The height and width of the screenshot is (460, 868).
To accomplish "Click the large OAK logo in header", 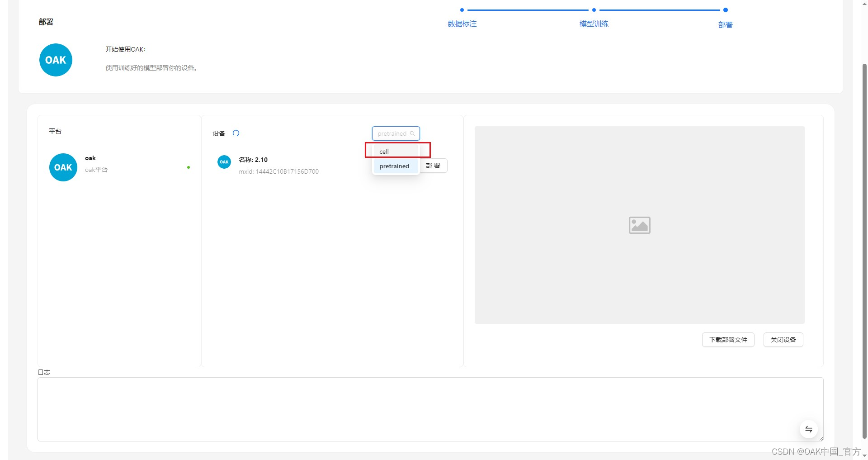I will click(56, 60).
